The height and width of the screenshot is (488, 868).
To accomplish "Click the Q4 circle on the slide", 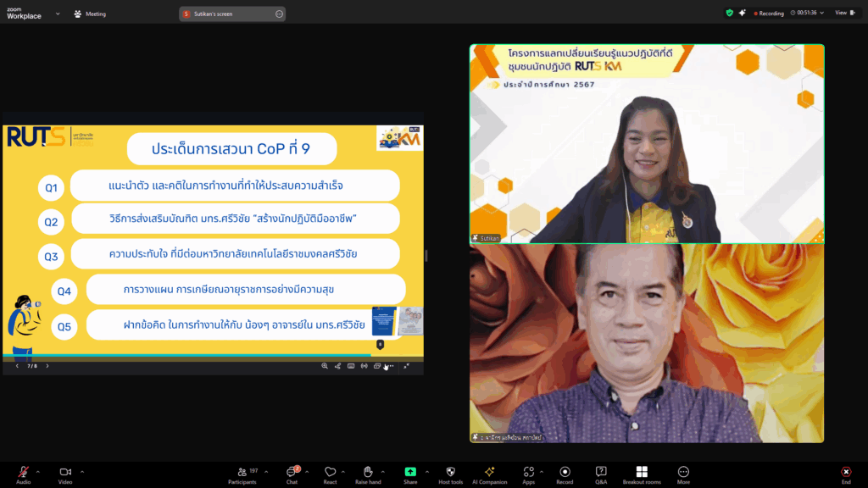I will point(64,291).
